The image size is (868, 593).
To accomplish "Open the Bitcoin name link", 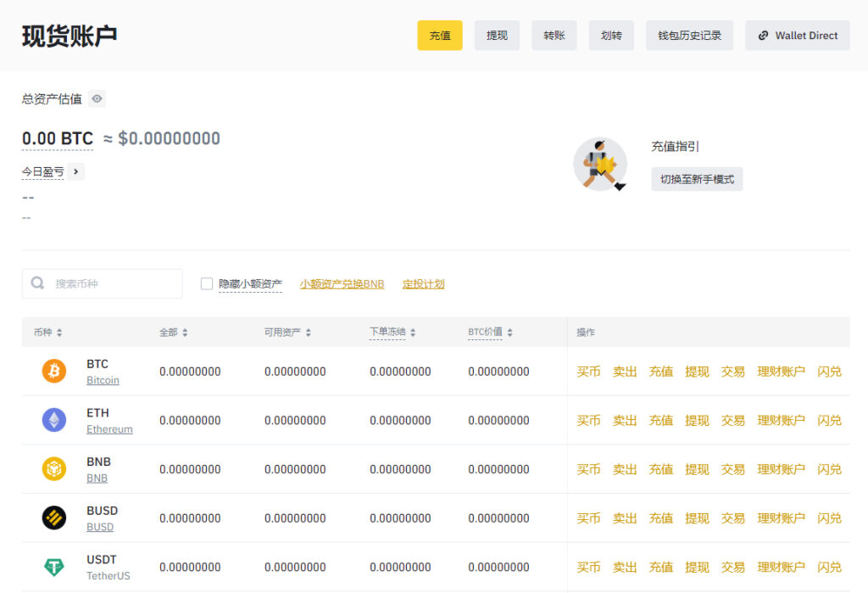I will coord(103,380).
